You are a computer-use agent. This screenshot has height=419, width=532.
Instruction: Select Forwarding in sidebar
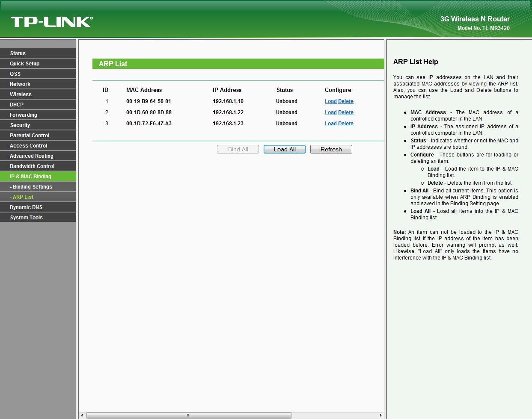[38, 115]
